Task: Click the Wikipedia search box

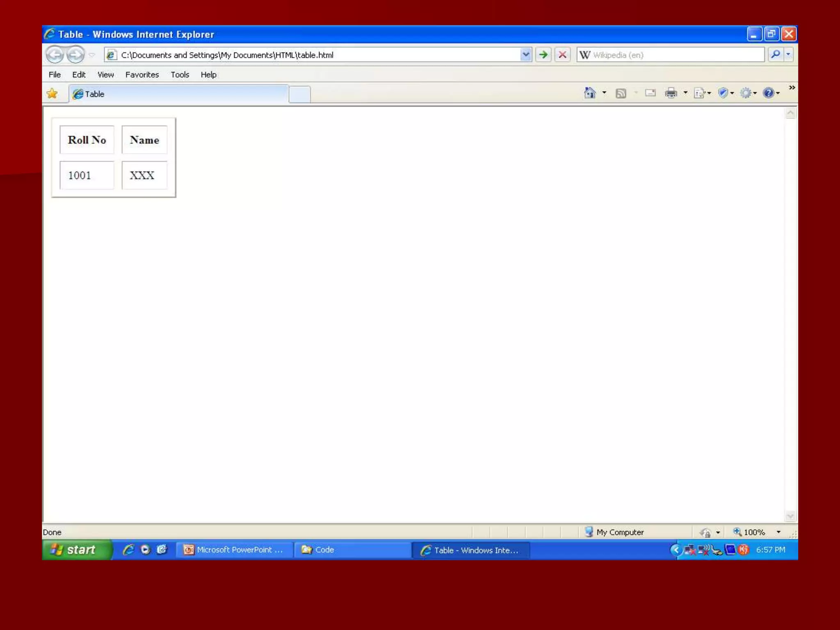Action: click(671, 55)
